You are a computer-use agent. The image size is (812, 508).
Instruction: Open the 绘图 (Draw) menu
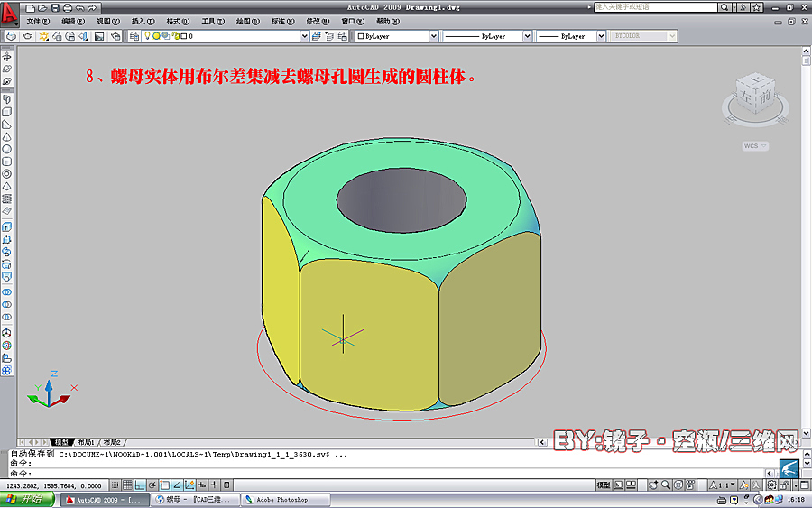click(x=247, y=22)
